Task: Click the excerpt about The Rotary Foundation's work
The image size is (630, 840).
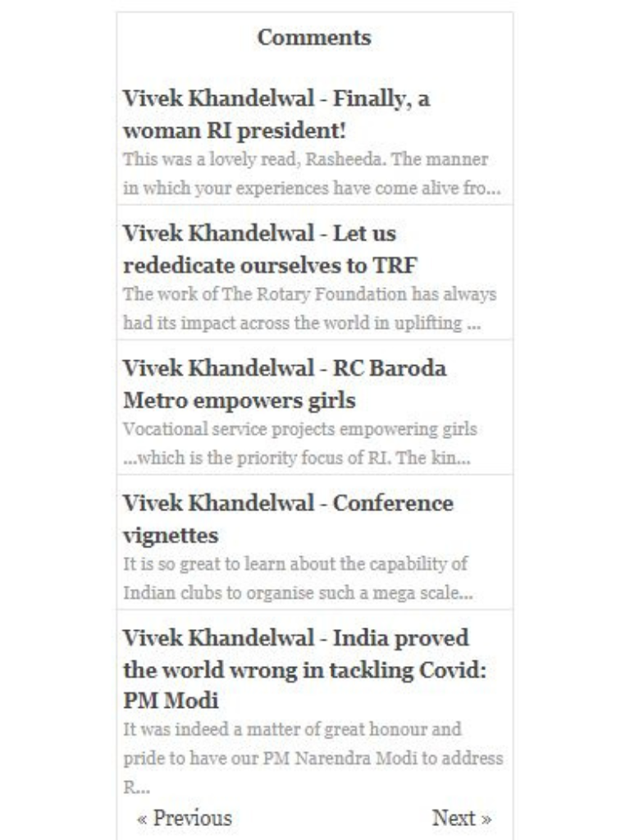Action: tap(309, 308)
